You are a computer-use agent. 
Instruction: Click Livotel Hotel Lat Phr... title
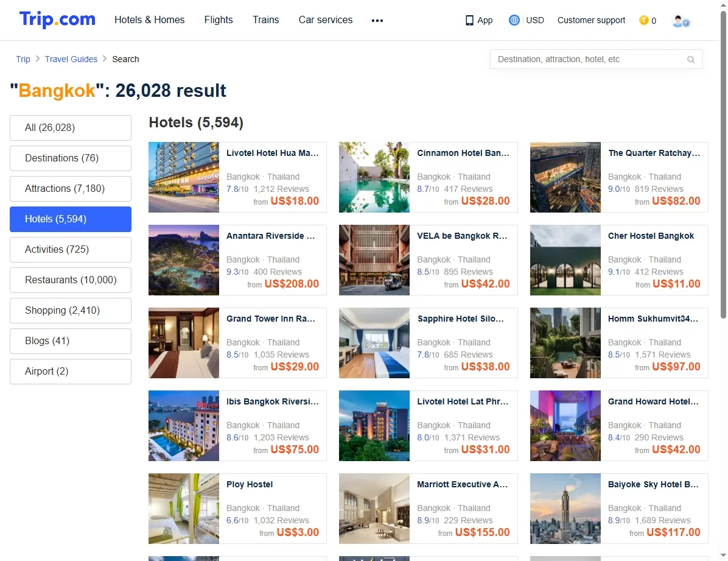click(x=463, y=401)
